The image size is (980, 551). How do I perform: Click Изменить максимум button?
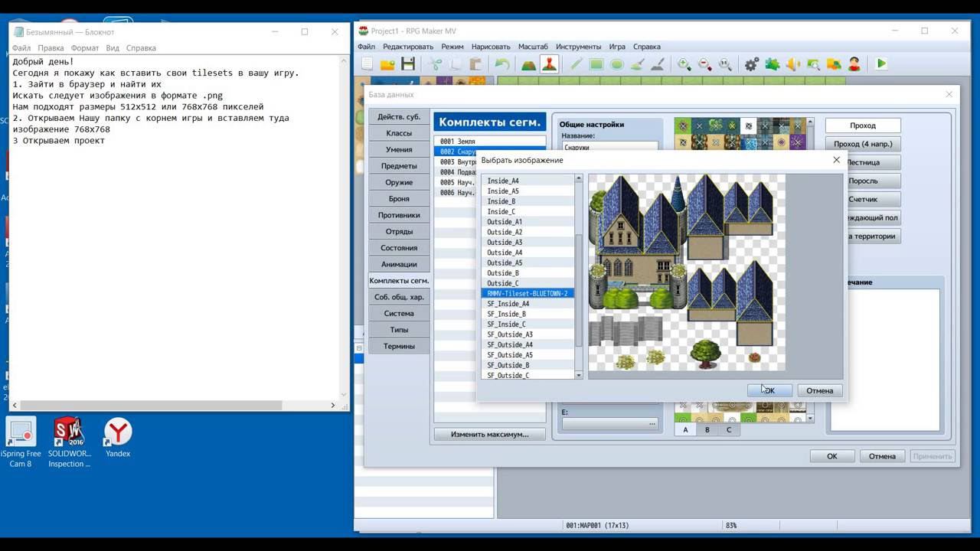click(489, 434)
